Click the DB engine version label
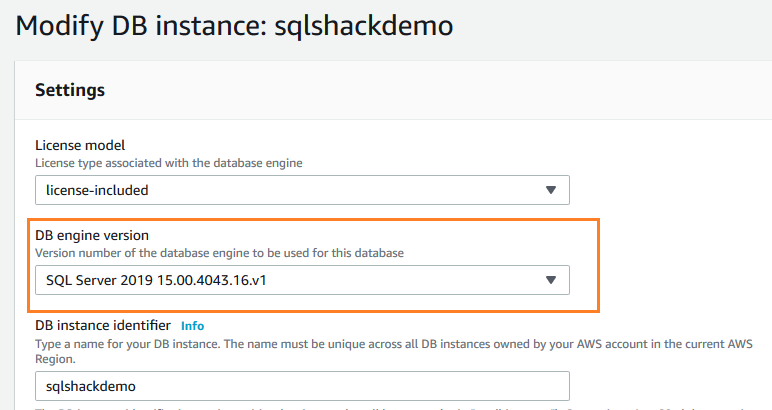This screenshot has height=410, width=772. [92, 236]
